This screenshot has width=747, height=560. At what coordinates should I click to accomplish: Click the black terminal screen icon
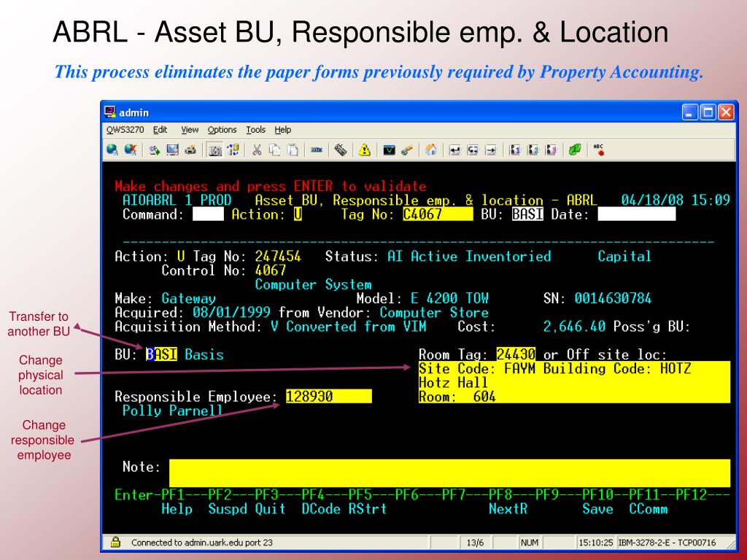click(x=390, y=150)
